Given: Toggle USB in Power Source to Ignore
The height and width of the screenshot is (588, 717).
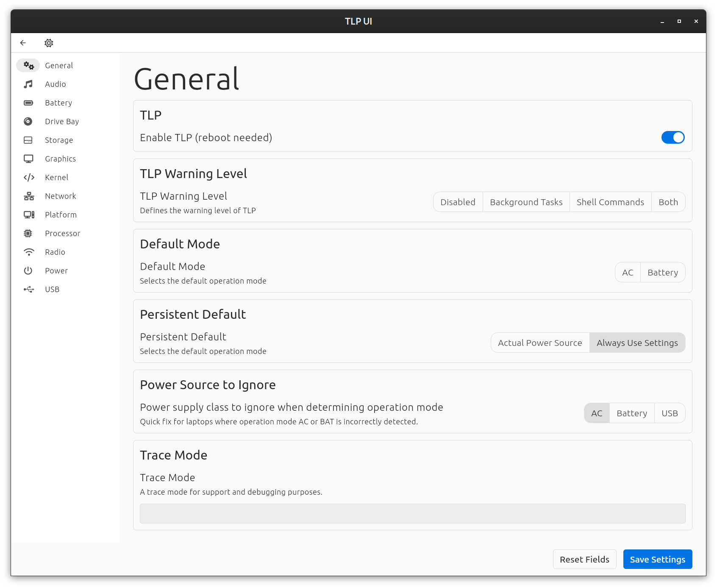Looking at the screenshot, I should pyautogui.click(x=670, y=413).
